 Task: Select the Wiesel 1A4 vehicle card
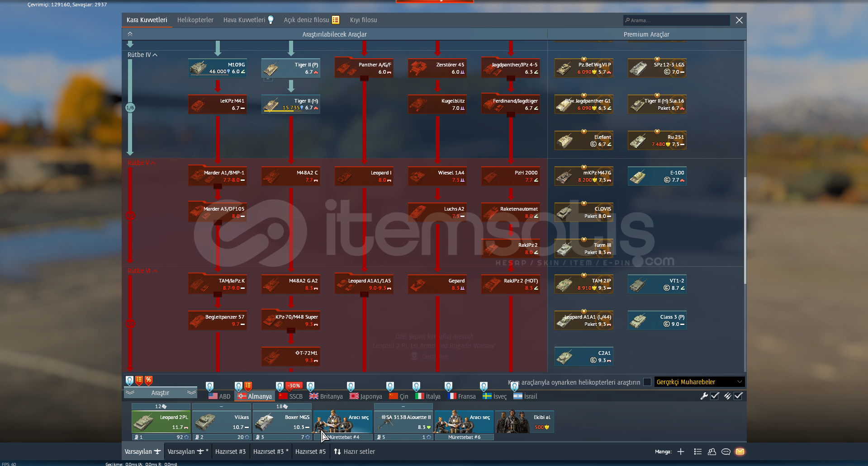(x=437, y=176)
